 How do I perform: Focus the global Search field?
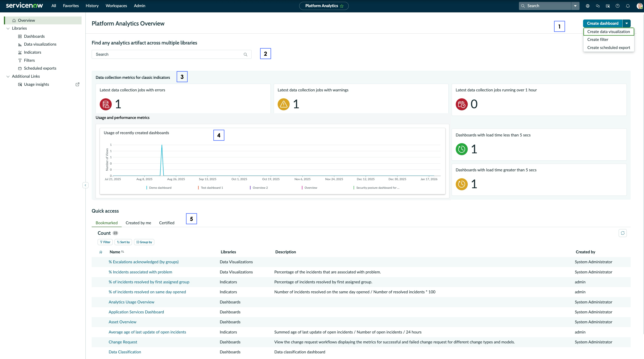coord(545,6)
